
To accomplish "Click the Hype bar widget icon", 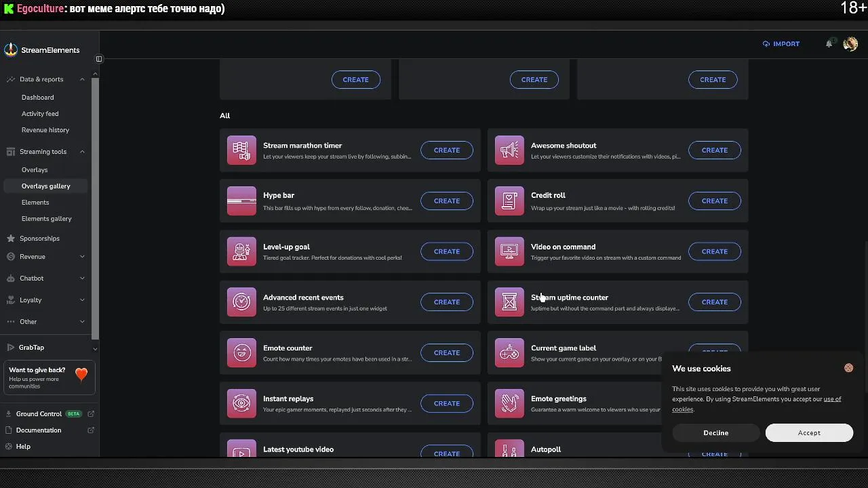I will click(x=241, y=201).
